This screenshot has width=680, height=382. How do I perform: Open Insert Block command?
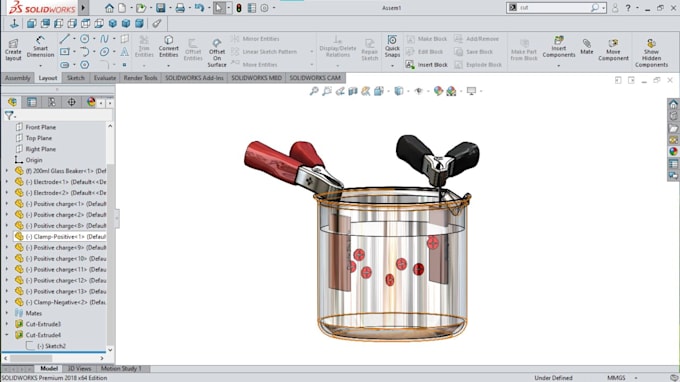click(427, 65)
